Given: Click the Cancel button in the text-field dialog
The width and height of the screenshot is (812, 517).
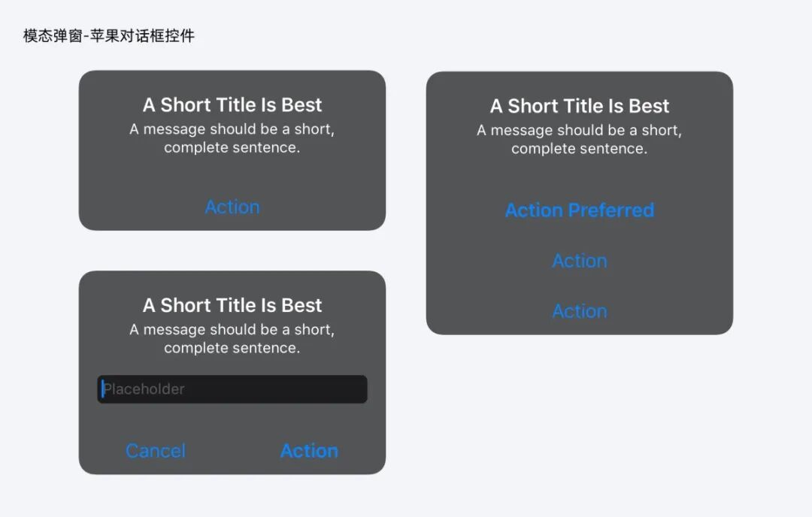Looking at the screenshot, I should coord(156,451).
